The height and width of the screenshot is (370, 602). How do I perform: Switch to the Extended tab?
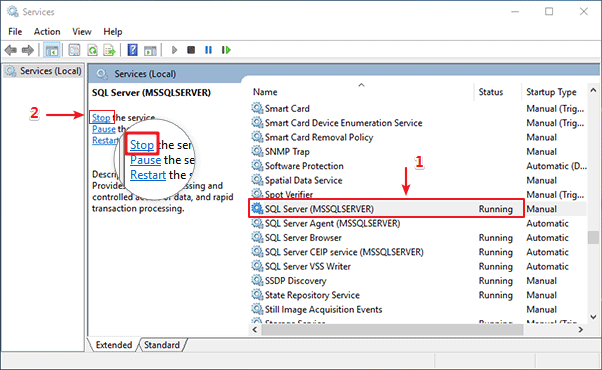pyautogui.click(x=114, y=345)
